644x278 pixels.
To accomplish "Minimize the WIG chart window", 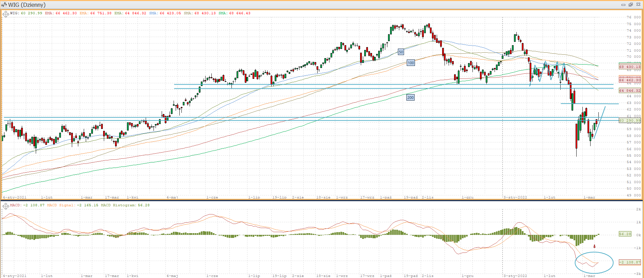I will 623,5.
